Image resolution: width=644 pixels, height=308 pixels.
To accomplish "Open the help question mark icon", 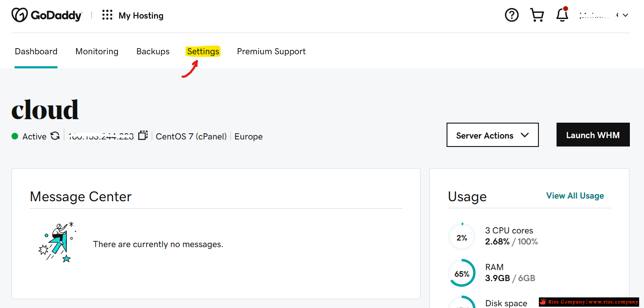I will (x=511, y=15).
